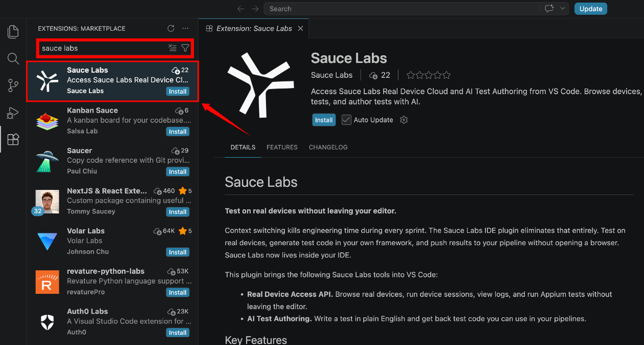The height and width of the screenshot is (345, 644).
Task: Install Sauce Labs from the list
Action: [177, 92]
